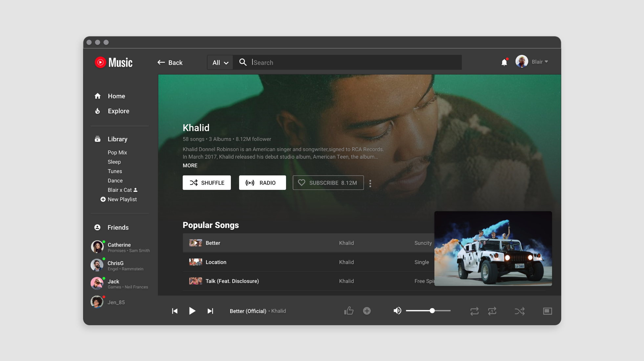Open the Pop Mix playlist

[x=117, y=152]
